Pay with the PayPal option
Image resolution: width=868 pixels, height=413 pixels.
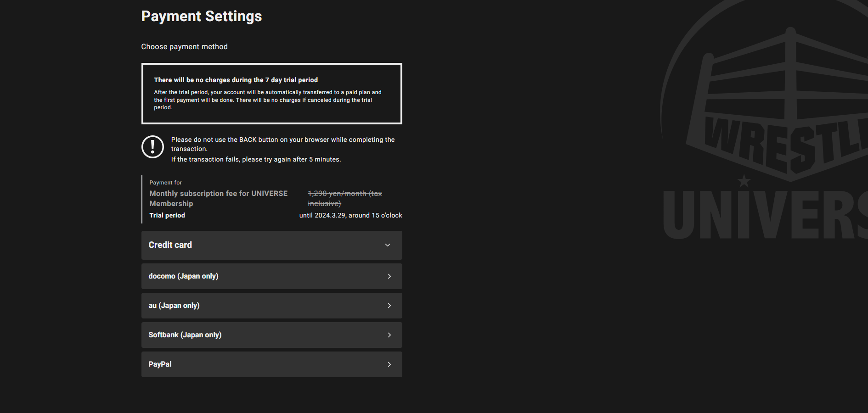pos(160,364)
